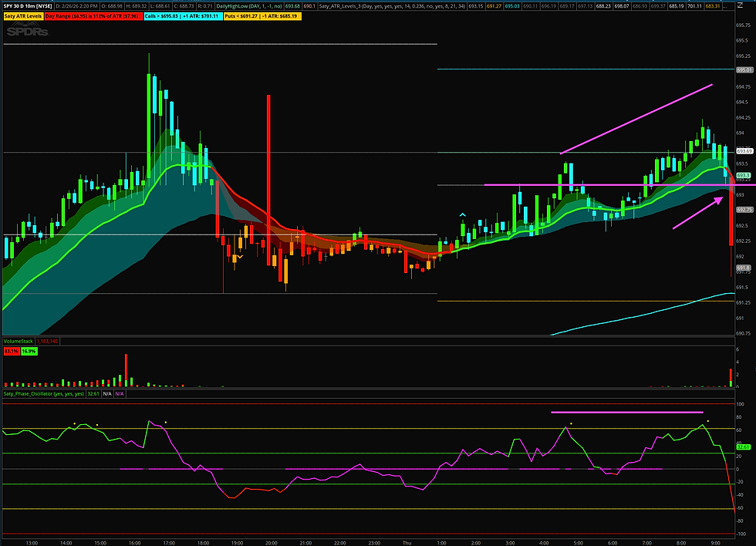Click the red Day Range 112% of ATR label
This screenshot has height=546, width=756.
coord(93,16)
